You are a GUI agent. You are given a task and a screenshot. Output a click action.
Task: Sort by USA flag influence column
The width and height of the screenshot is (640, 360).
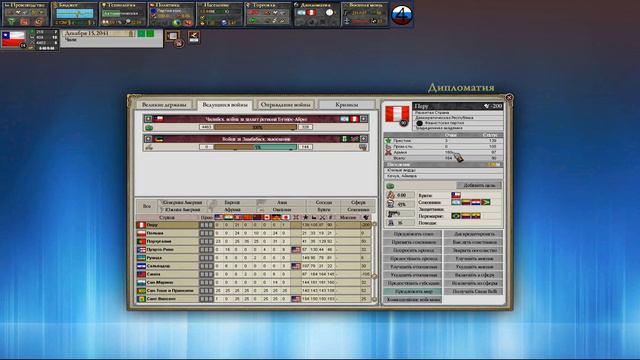(x=218, y=218)
